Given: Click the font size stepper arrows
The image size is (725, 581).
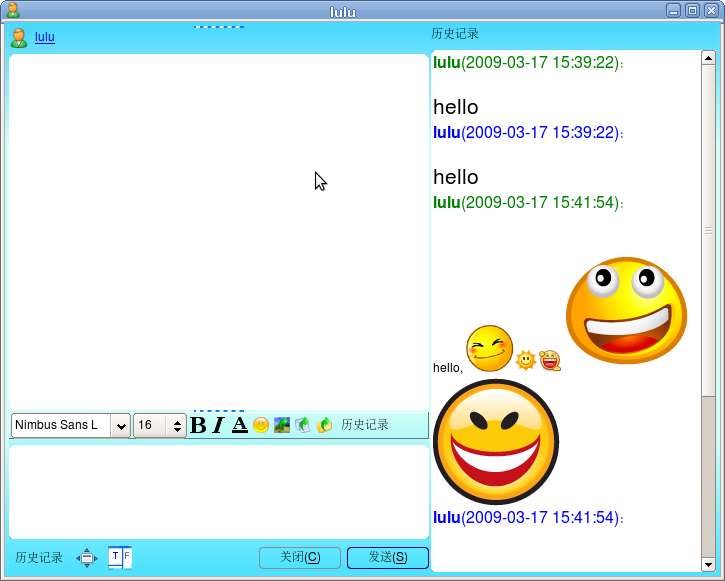Looking at the screenshot, I should [x=177, y=425].
